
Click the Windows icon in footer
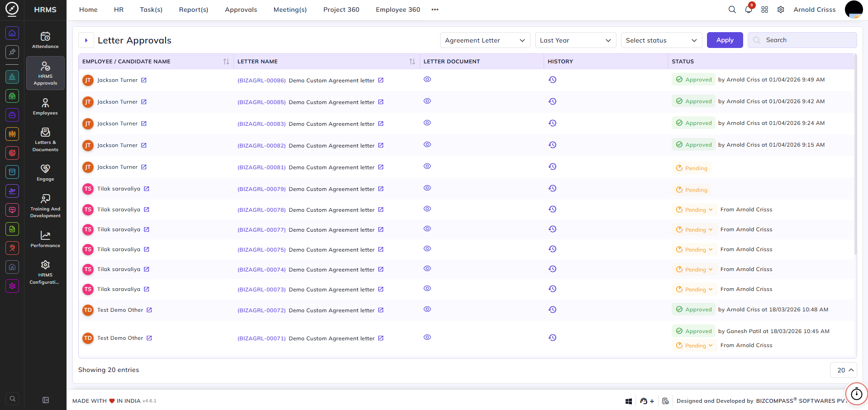tap(629, 401)
